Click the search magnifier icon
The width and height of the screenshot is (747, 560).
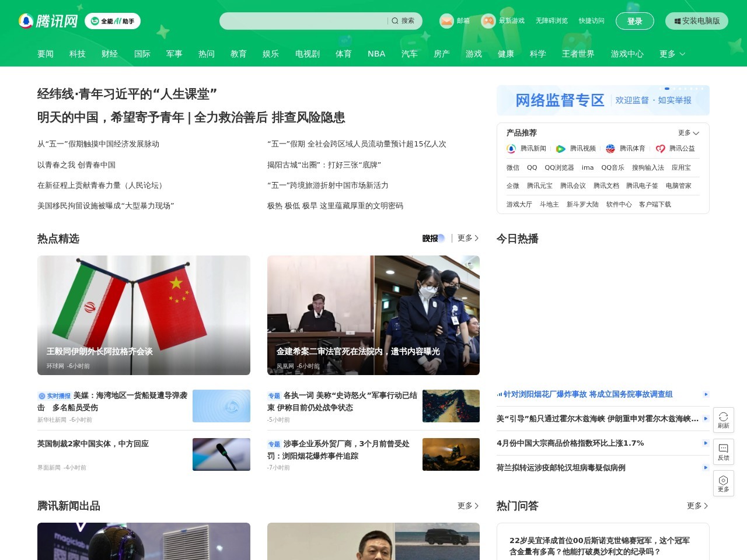tap(395, 21)
